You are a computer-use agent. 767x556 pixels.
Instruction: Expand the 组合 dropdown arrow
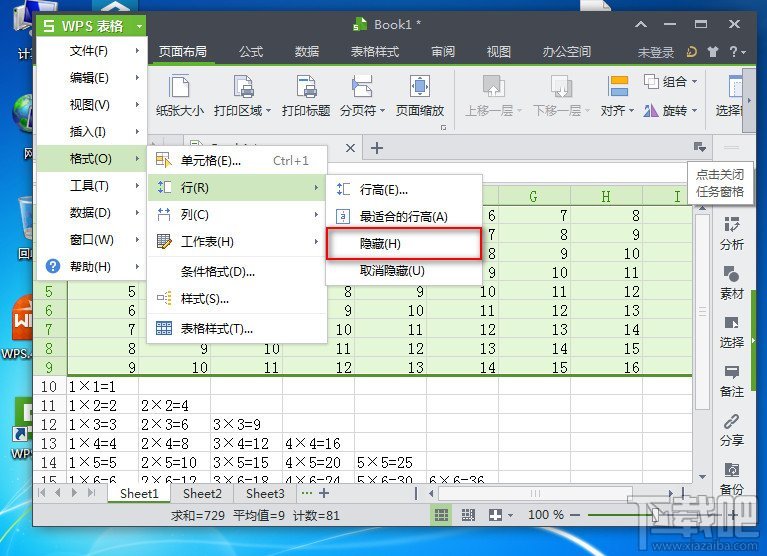coord(694,82)
